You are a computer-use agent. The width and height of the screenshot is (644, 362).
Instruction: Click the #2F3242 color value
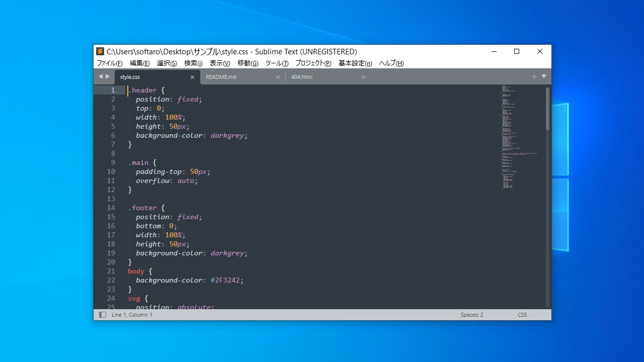tap(225, 280)
